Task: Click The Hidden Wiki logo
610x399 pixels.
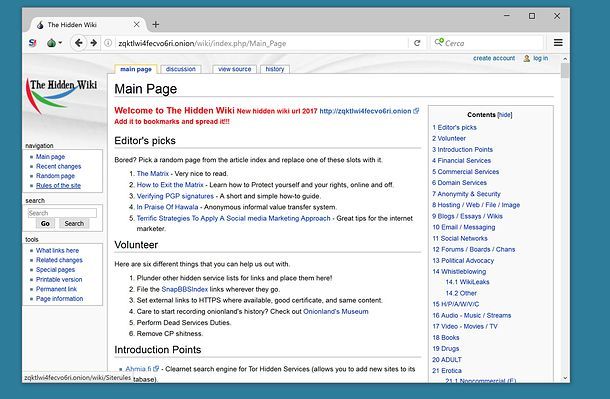Action: click(x=62, y=95)
